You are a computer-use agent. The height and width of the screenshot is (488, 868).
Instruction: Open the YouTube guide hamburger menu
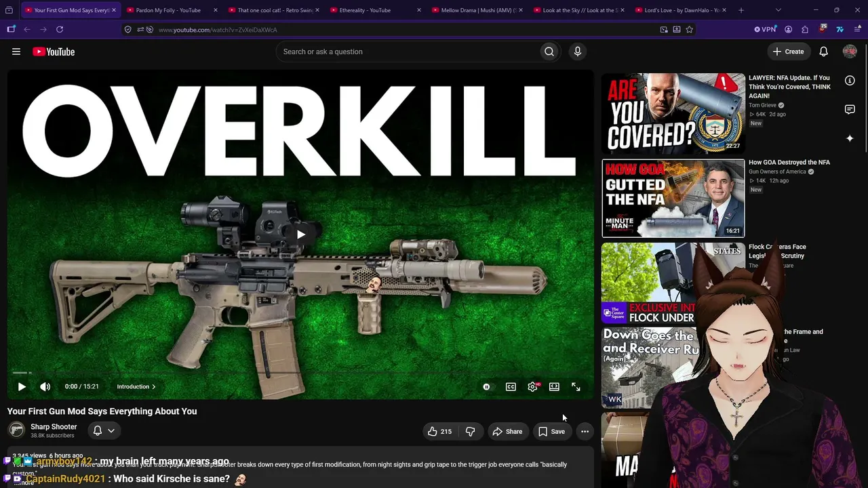(16, 52)
